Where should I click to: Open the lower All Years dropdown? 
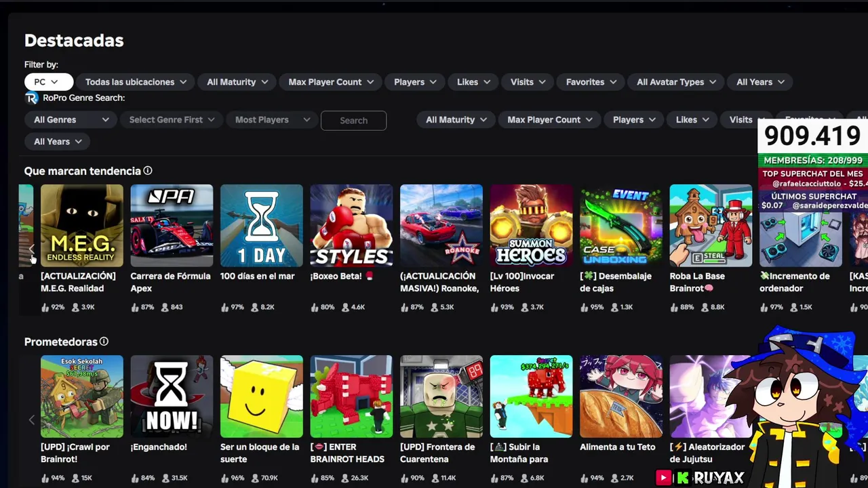pos(58,142)
